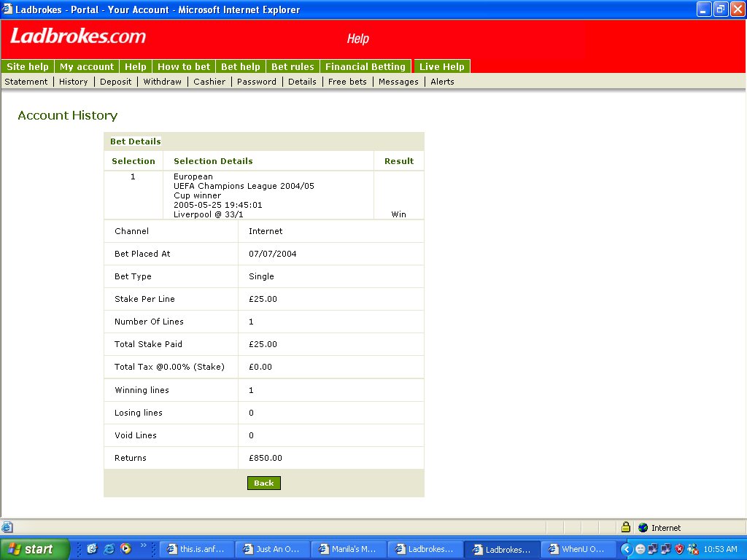Open the green Help tab beside My account

click(x=136, y=66)
